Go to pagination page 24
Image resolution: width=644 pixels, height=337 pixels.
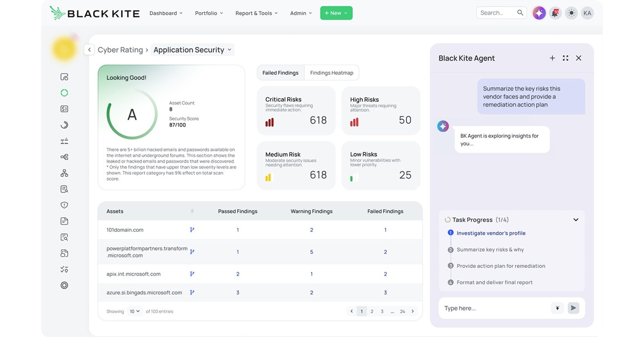(402, 312)
